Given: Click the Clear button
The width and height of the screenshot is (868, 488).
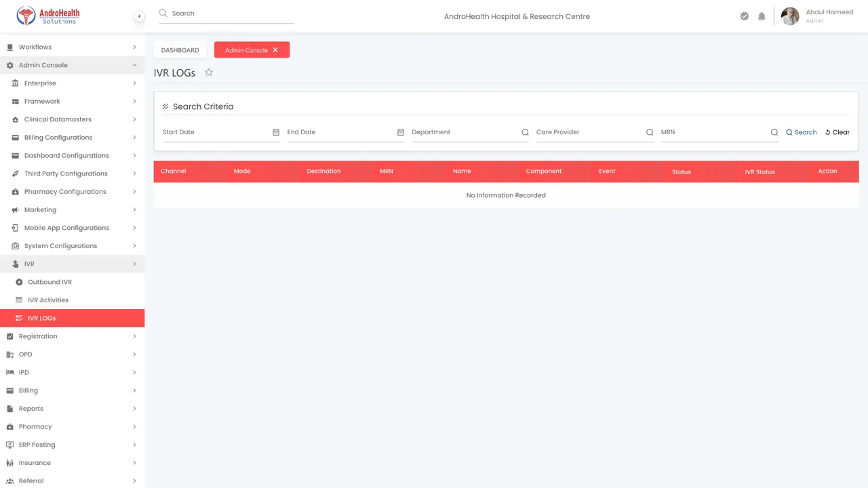Looking at the screenshot, I should [x=837, y=132].
